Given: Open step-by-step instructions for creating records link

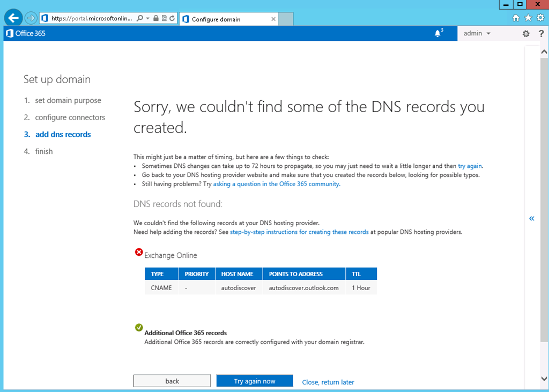Looking at the screenshot, I should click(299, 232).
